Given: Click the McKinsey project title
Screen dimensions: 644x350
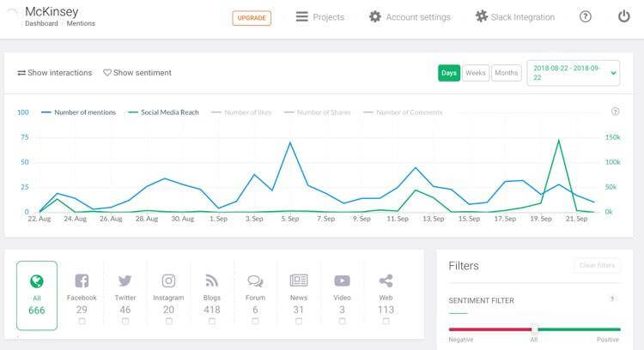Looking at the screenshot, I should [52, 11].
